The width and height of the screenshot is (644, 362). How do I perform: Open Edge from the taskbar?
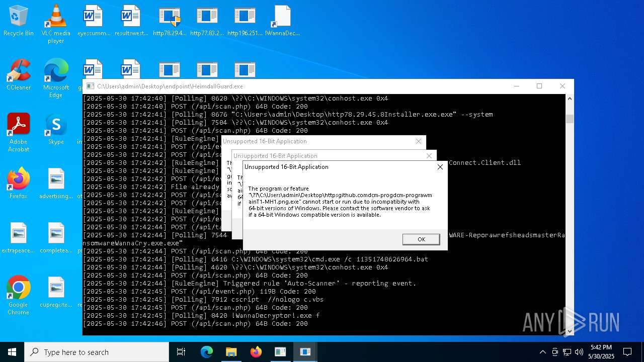point(207,352)
